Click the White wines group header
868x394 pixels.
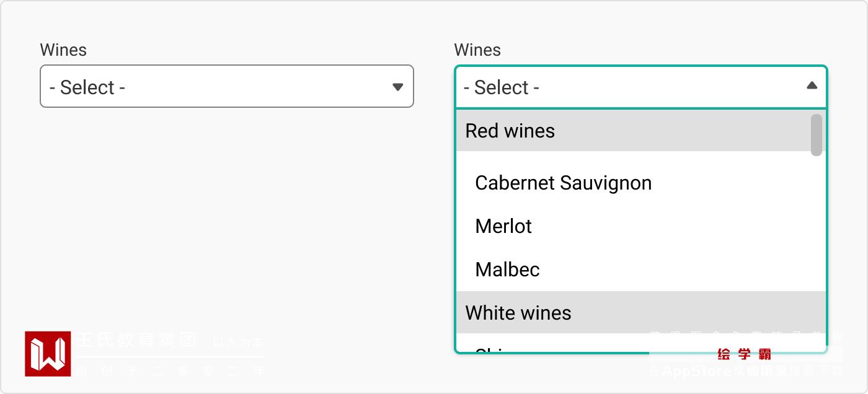(x=518, y=313)
